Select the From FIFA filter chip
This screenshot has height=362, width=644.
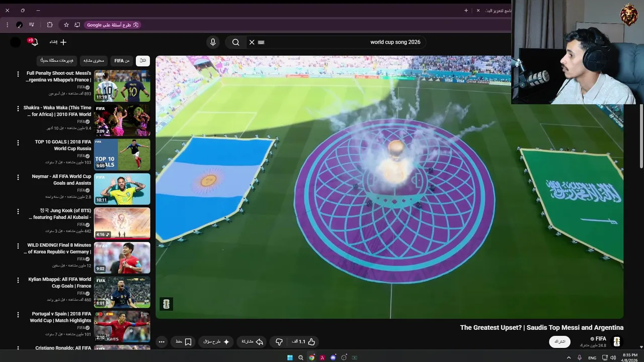pos(122,61)
